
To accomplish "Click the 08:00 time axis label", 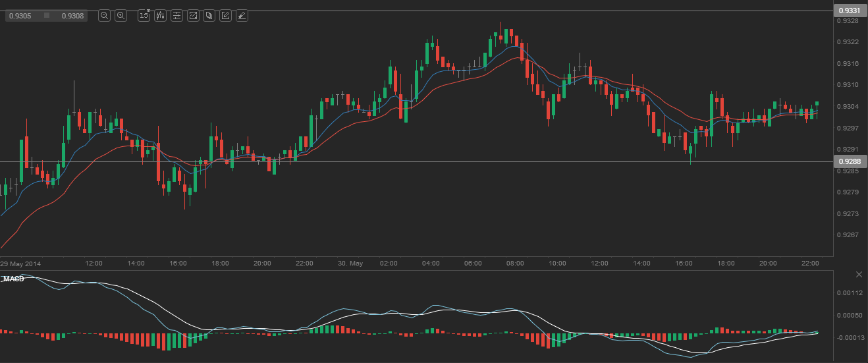I will (515, 264).
